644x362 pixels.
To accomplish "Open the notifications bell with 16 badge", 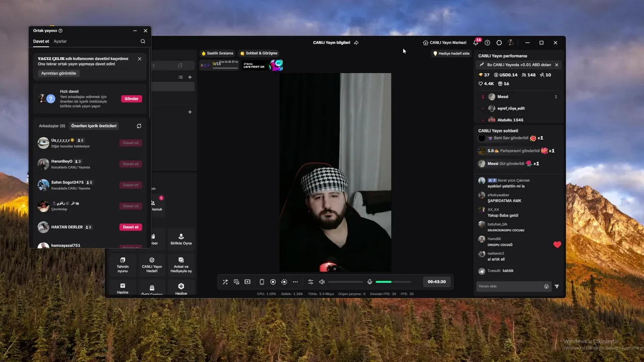I will [x=476, y=43].
